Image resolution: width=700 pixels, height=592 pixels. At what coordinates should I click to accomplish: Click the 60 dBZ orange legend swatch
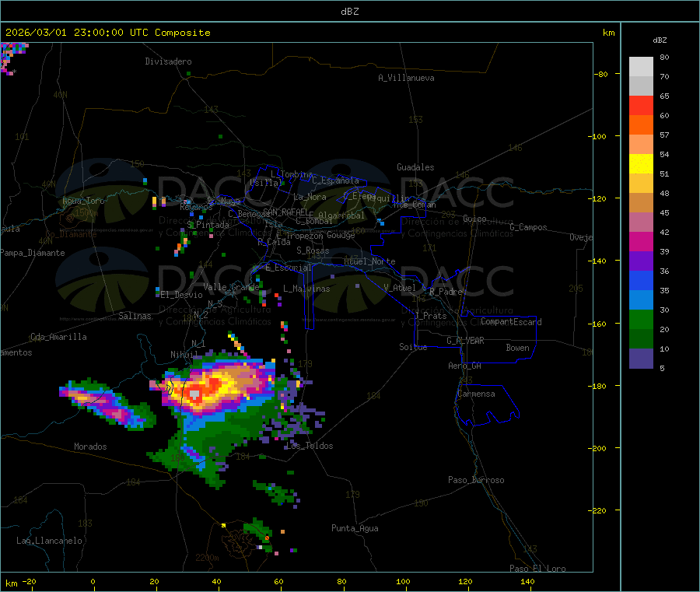(641, 125)
